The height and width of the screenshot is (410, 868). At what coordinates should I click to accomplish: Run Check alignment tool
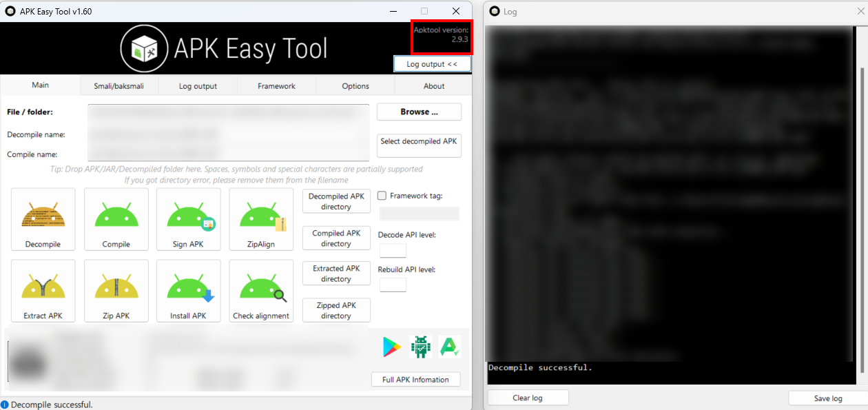(261, 291)
